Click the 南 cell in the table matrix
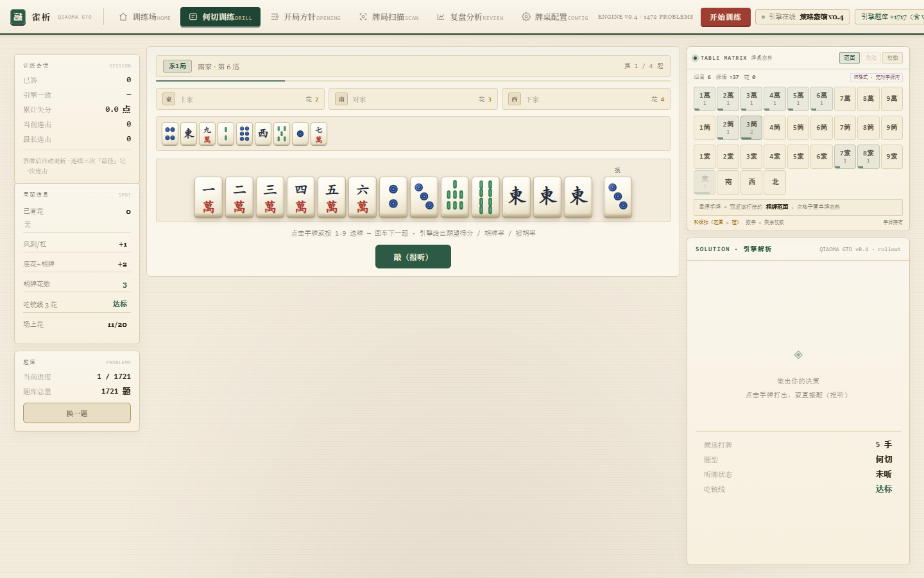This screenshot has height=578, width=924. pyautogui.click(x=728, y=182)
